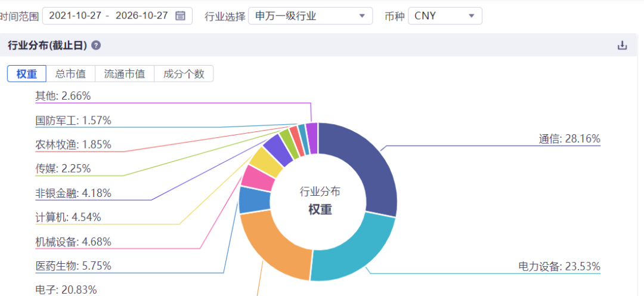Click the 电力设备: 23.53% label
This screenshot has height=296, width=644.
[x=559, y=266]
